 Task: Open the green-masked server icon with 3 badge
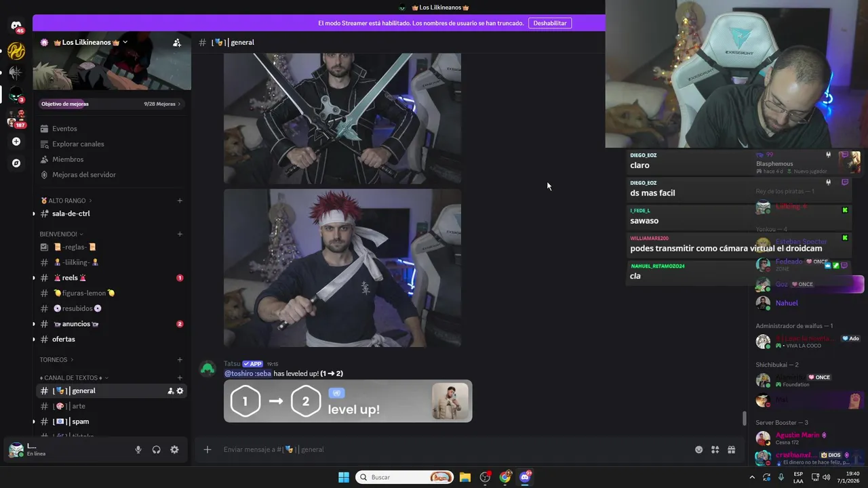point(16,94)
